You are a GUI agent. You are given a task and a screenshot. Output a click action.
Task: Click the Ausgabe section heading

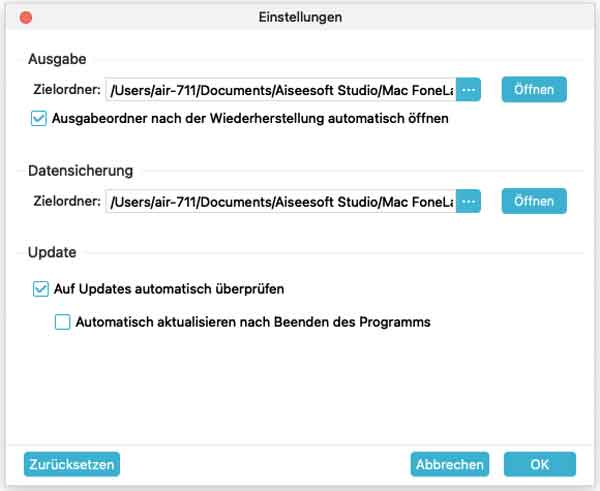[x=57, y=59]
